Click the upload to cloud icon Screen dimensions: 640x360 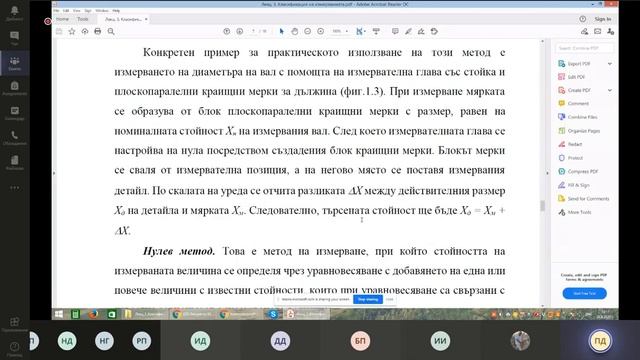coord(84,31)
